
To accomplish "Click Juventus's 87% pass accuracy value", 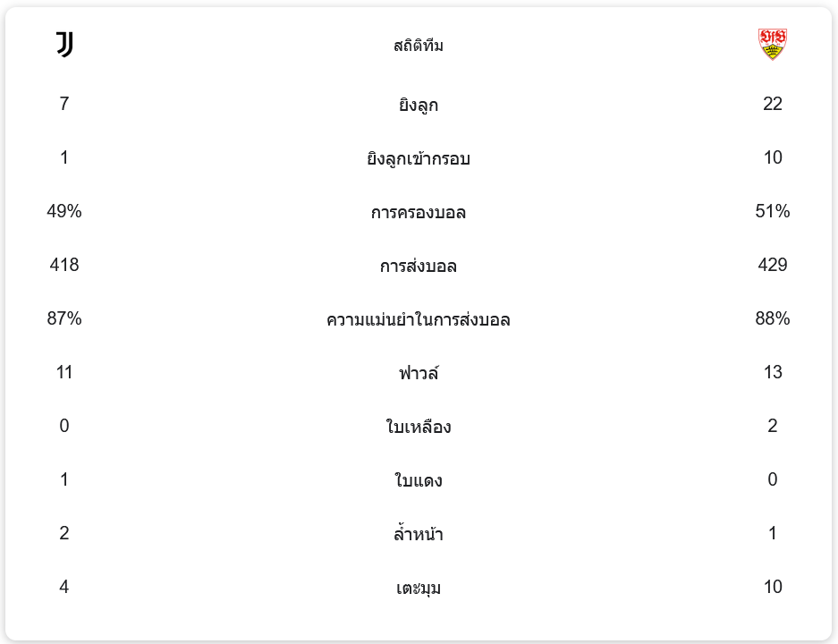I will 64,318.
